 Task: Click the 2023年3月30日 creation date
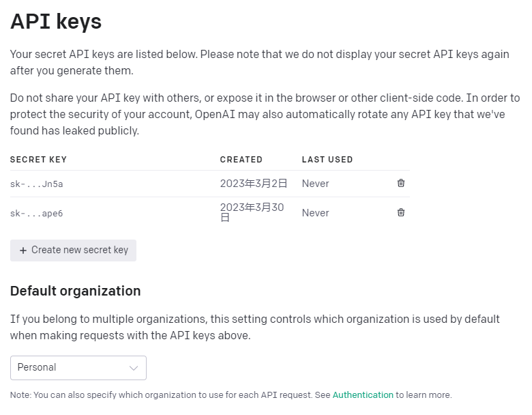(x=252, y=212)
